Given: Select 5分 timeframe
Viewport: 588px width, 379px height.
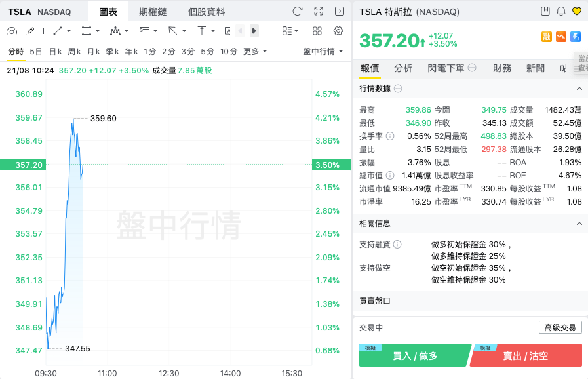Looking at the screenshot, I should pyautogui.click(x=207, y=51).
